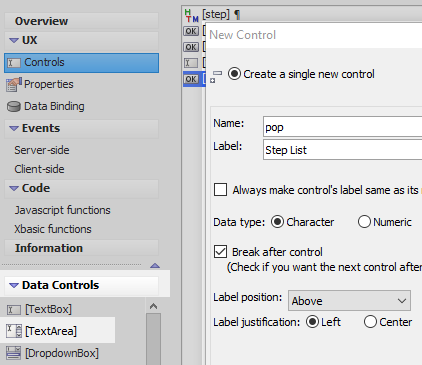Click the Properties sheet icon
The height and width of the screenshot is (365, 422).
(x=14, y=85)
